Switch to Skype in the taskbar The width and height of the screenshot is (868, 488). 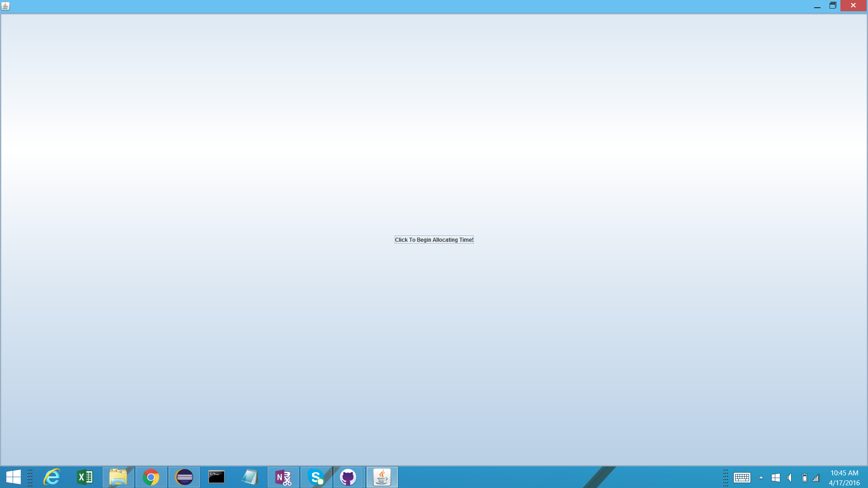click(x=316, y=477)
